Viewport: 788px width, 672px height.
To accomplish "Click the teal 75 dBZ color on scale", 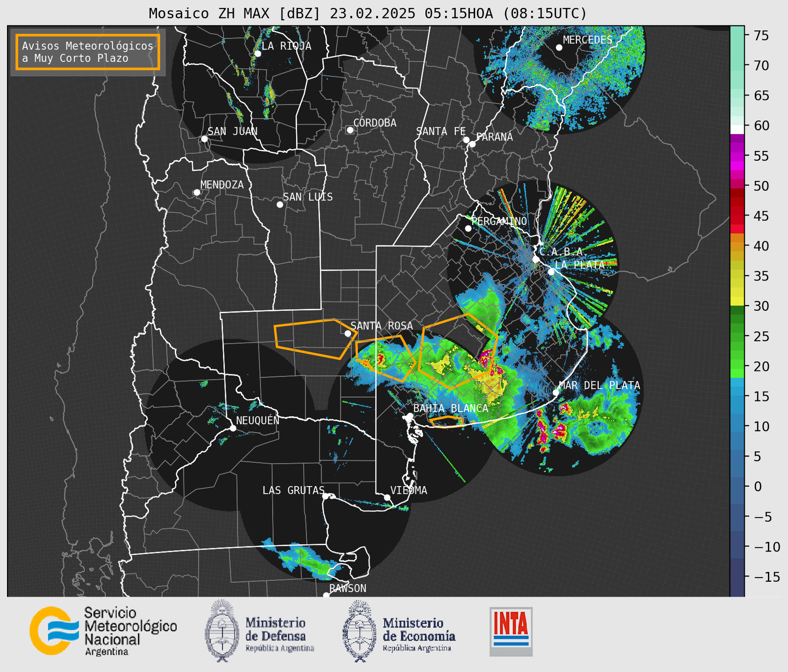I will pos(737,36).
